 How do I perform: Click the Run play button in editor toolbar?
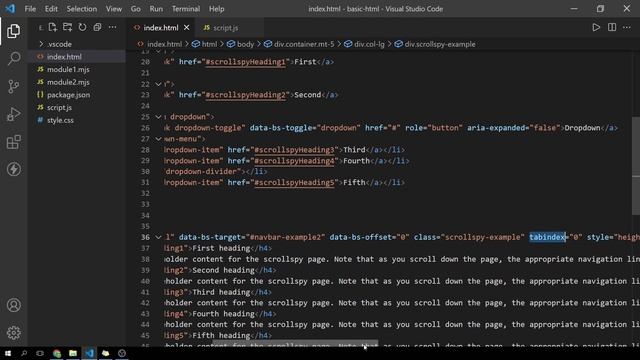click(x=596, y=27)
